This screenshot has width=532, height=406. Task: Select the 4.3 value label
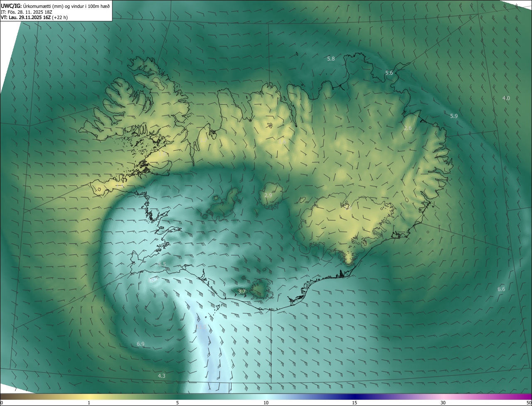coord(162,376)
